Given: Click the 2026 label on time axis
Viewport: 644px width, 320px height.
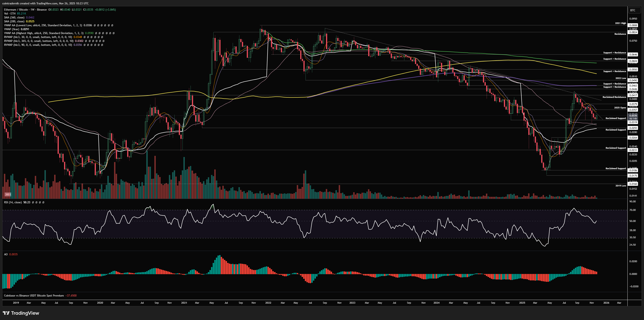Looking at the screenshot, I should point(606,303).
